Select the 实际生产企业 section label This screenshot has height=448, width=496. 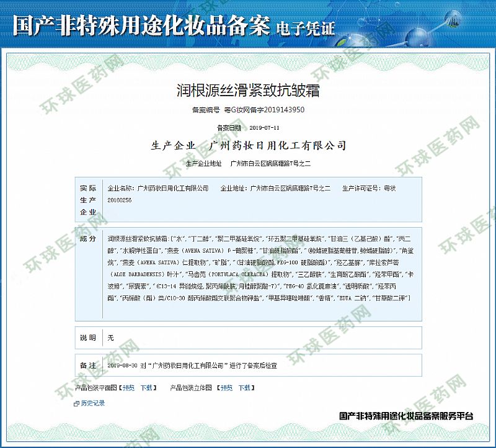[x=88, y=200]
